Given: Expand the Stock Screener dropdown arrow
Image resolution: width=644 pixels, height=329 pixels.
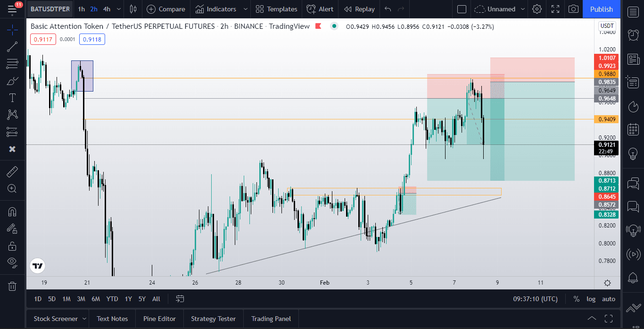Looking at the screenshot, I should coord(84,319).
